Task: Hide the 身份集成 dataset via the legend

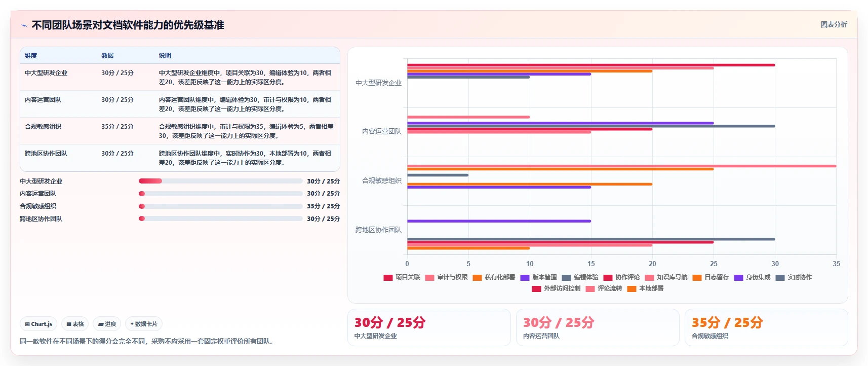Action: click(752, 277)
